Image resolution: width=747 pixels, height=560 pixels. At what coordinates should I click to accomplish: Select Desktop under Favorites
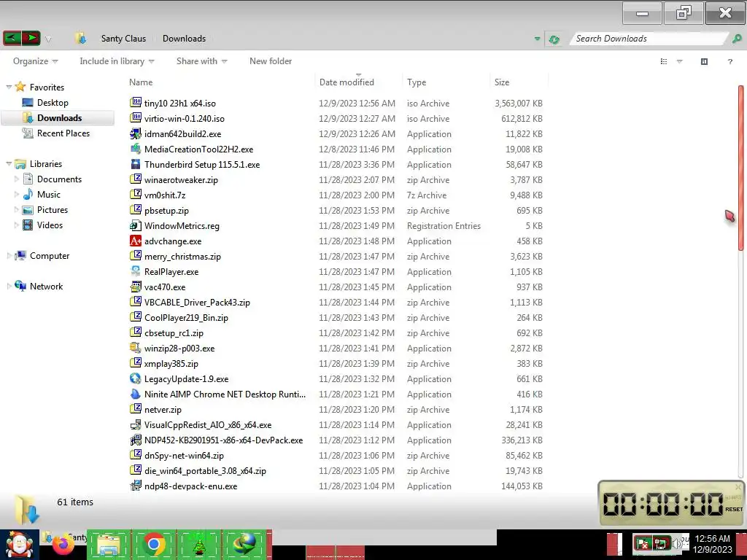pyautogui.click(x=53, y=102)
